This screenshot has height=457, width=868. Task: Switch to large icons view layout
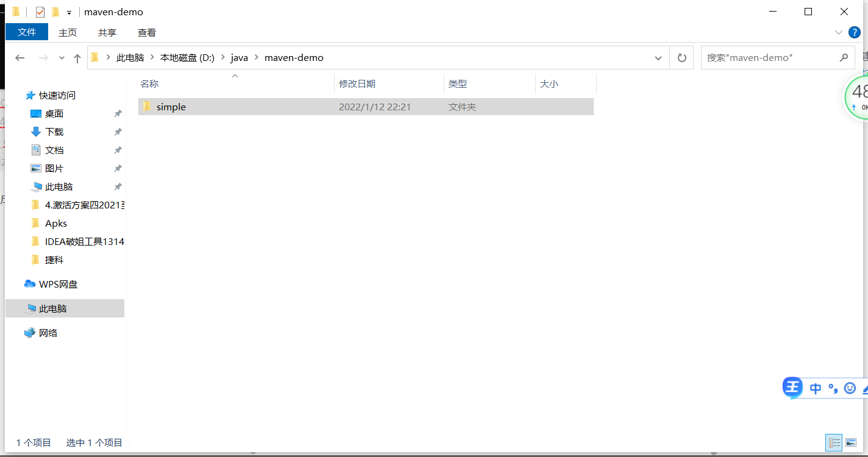[x=851, y=443]
